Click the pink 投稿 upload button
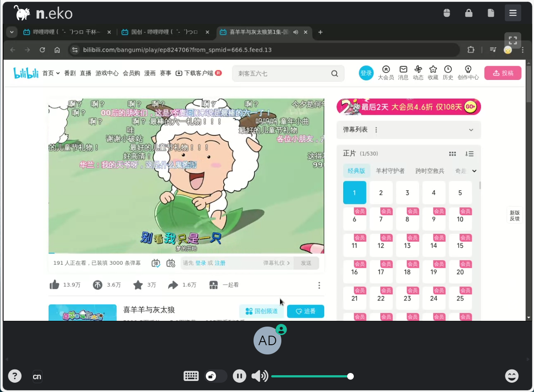Image resolution: width=534 pixels, height=392 pixels. (x=503, y=73)
